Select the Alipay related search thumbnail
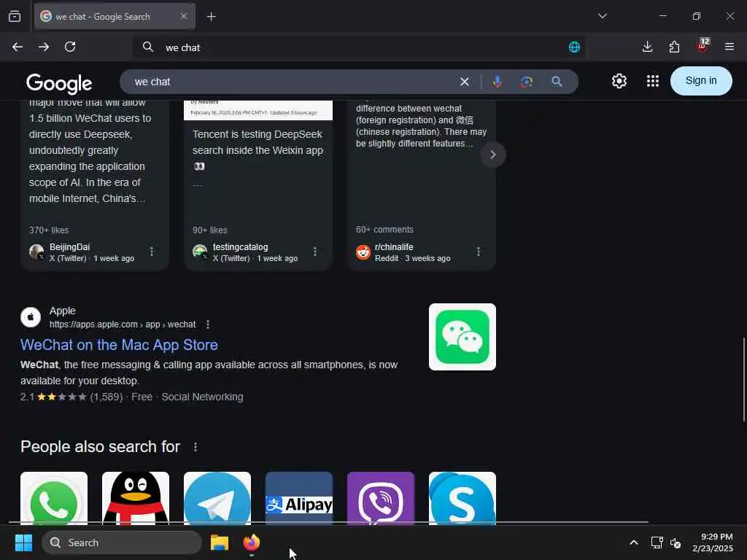The width and height of the screenshot is (747, 560). (x=298, y=499)
